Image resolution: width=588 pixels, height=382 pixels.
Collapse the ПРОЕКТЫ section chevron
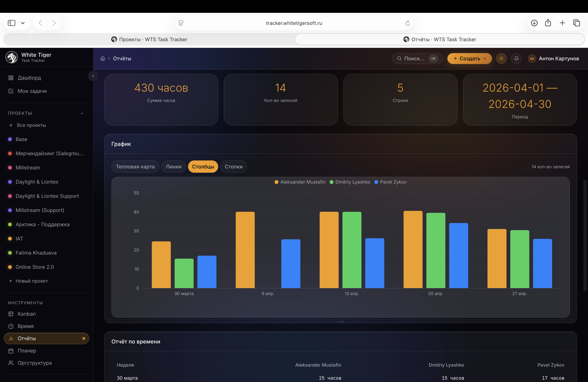(82, 113)
